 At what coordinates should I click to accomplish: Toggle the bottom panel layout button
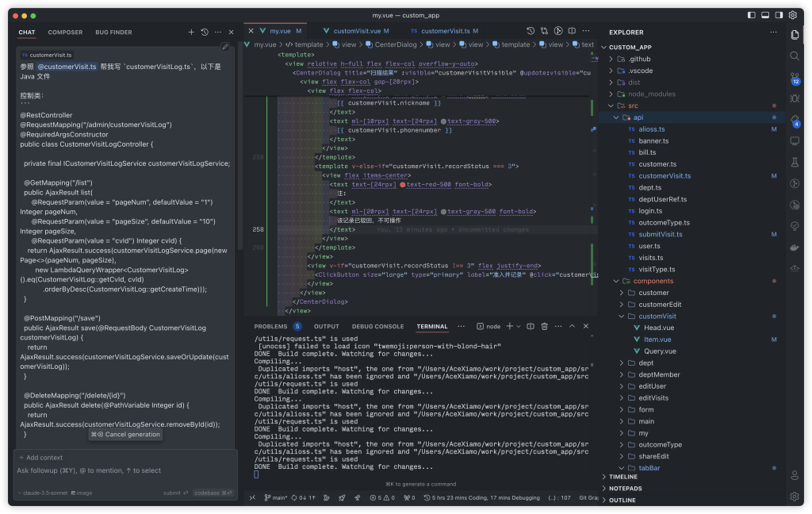pyautogui.click(x=764, y=15)
